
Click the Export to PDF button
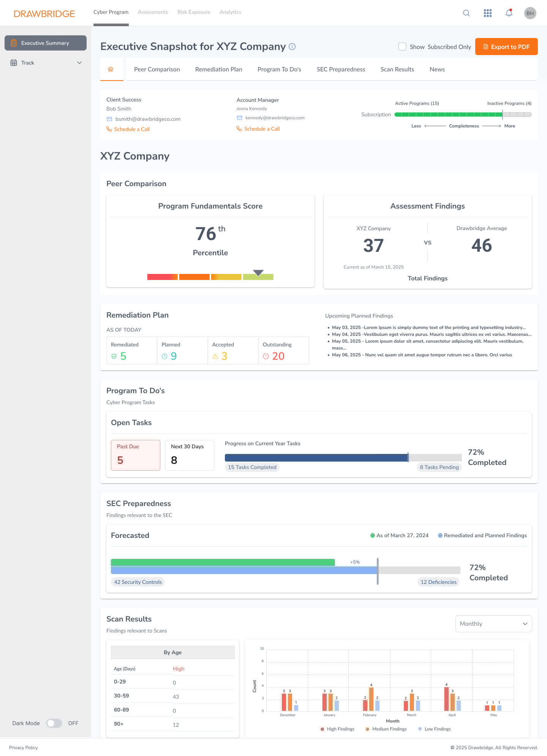coord(506,47)
